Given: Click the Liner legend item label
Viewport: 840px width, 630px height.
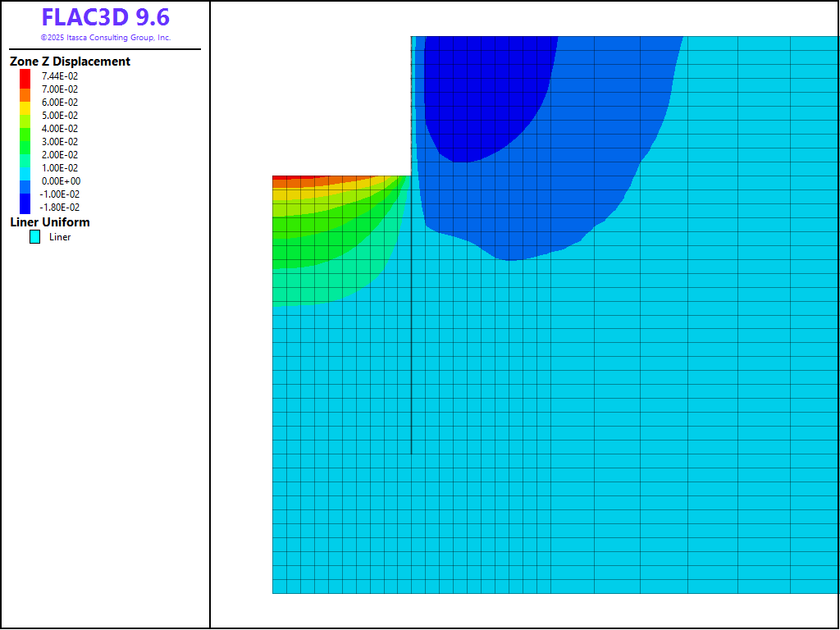Looking at the screenshot, I should click(60, 237).
